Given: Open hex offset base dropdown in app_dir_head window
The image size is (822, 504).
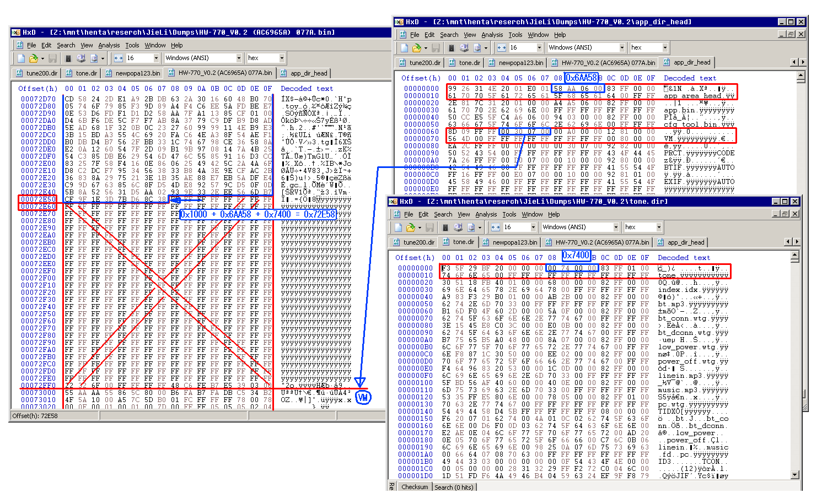Looking at the screenshot, I should (x=665, y=48).
